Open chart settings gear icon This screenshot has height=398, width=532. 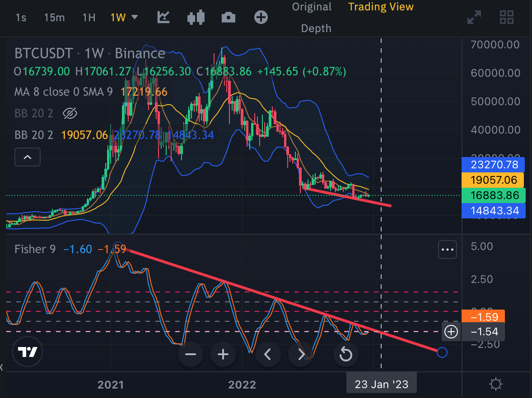(x=496, y=384)
